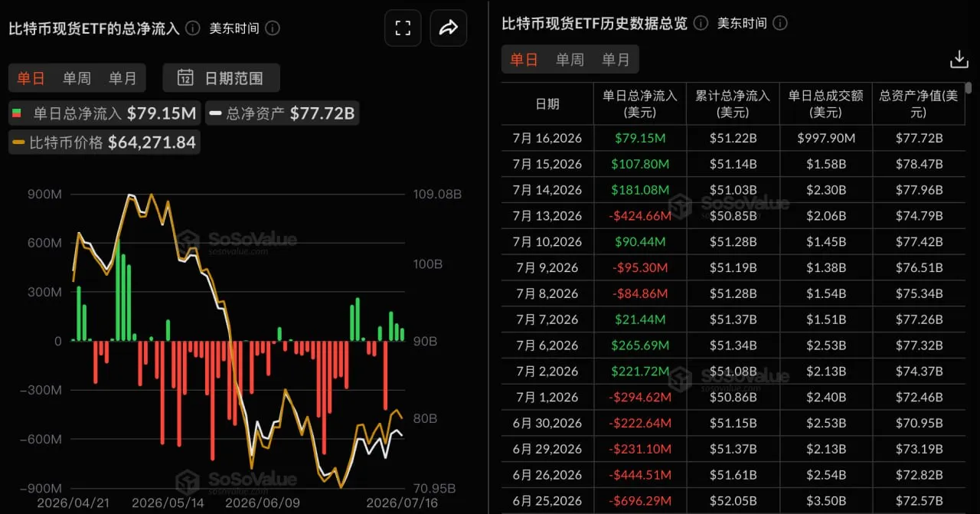Click the $52.05B cumulative inflow cell
This screenshot has height=514, width=980.
click(733, 501)
